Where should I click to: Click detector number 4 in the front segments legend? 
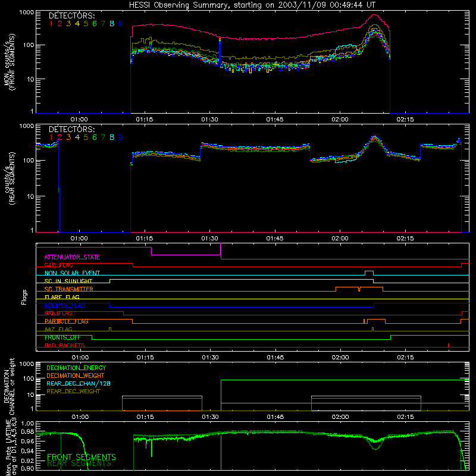[x=77, y=24]
